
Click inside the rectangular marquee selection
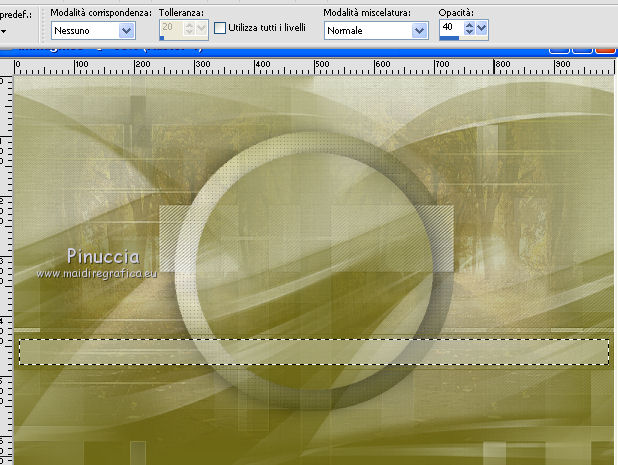314,352
